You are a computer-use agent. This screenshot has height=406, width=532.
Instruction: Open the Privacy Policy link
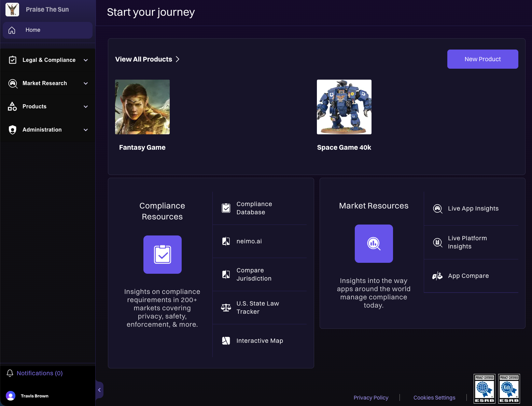tap(371, 397)
